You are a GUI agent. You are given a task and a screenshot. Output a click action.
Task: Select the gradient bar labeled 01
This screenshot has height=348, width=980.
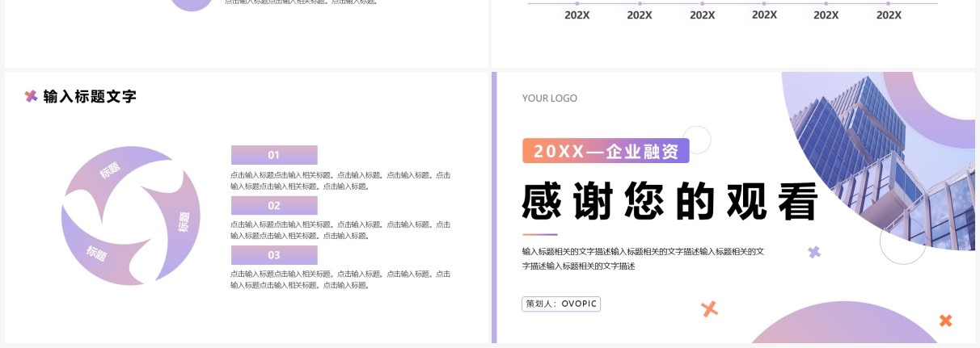pos(274,155)
